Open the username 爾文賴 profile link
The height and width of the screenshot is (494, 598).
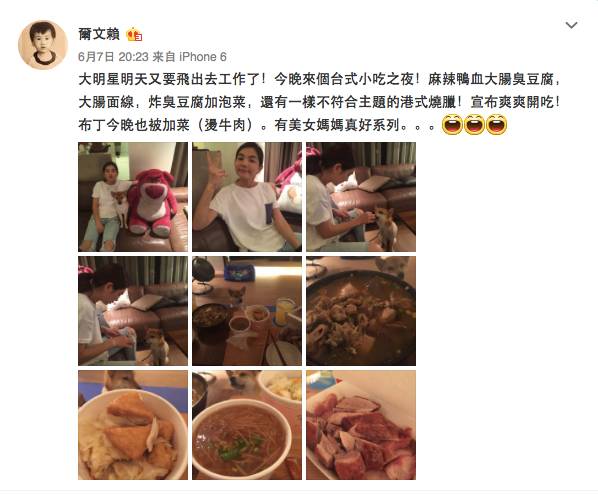coord(99,34)
